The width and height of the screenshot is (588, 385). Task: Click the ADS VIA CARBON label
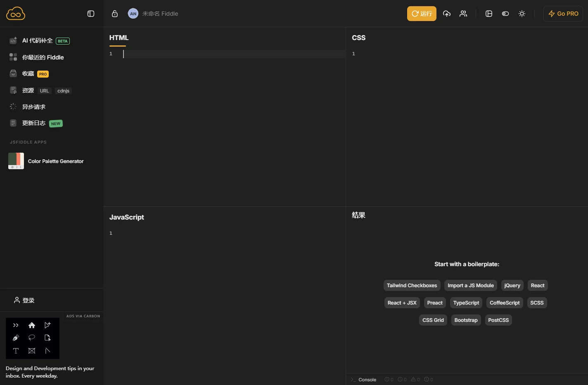point(83,316)
